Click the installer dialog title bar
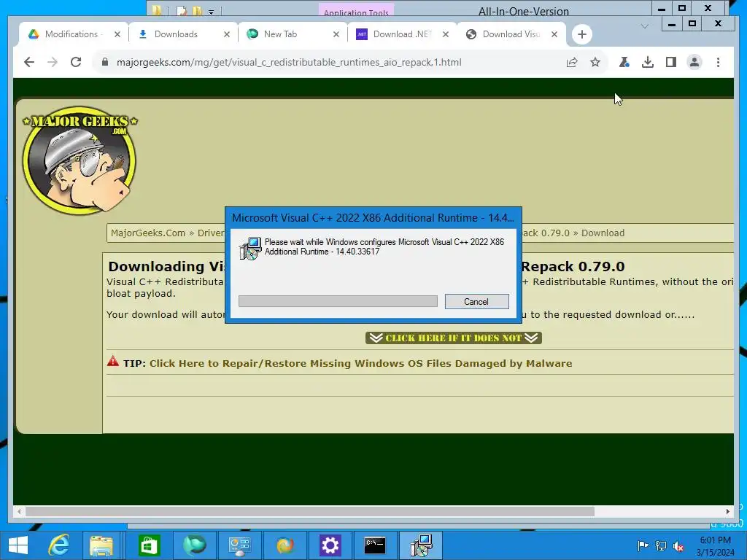Image resolution: width=747 pixels, height=560 pixels. (373, 217)
